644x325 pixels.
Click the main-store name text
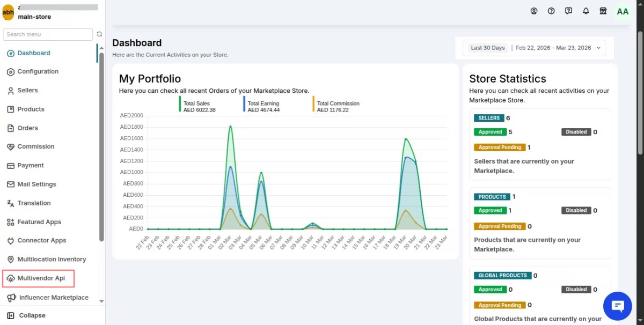click(x=34, y=17)
